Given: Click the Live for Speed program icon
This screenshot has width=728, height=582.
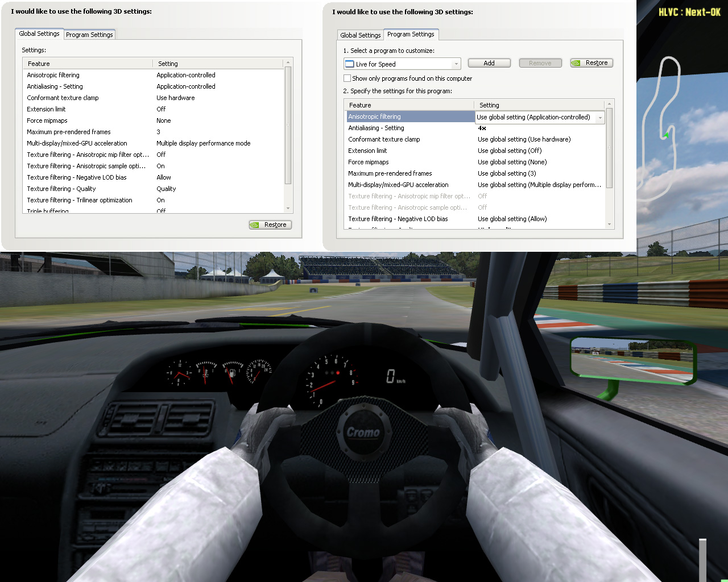Looking at the screenshot, I should [350, 64].
